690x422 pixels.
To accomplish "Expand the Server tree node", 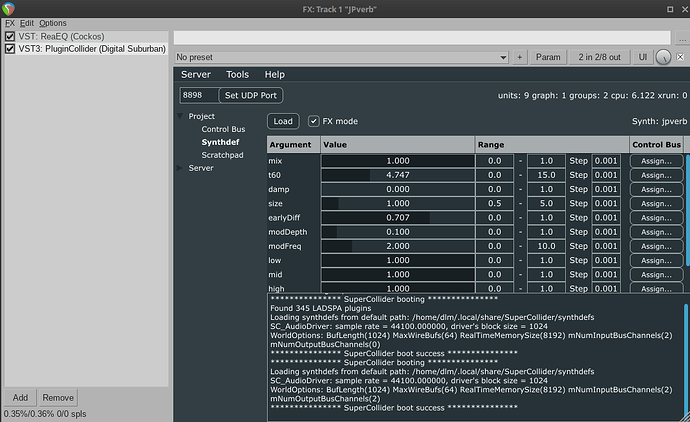I will pyautogui.click(x=181, y=168).
